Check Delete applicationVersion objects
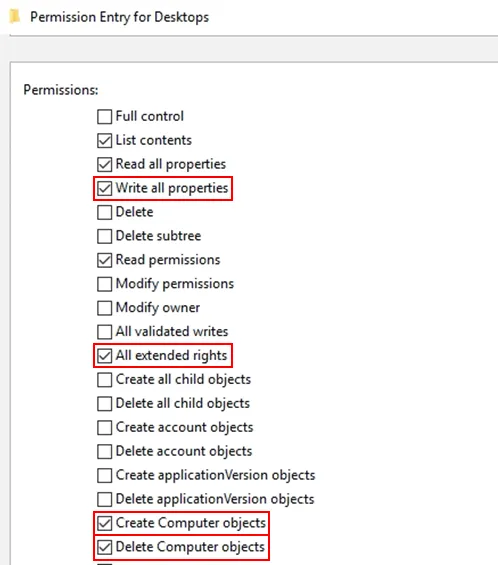 pyautogui.click(x=105, y=499)
